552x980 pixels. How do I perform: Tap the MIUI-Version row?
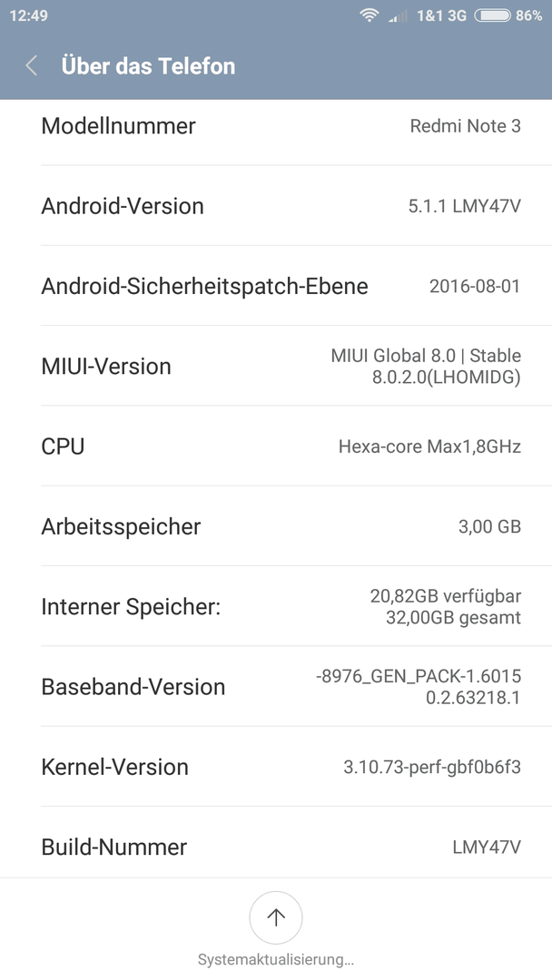pos(276,366)
